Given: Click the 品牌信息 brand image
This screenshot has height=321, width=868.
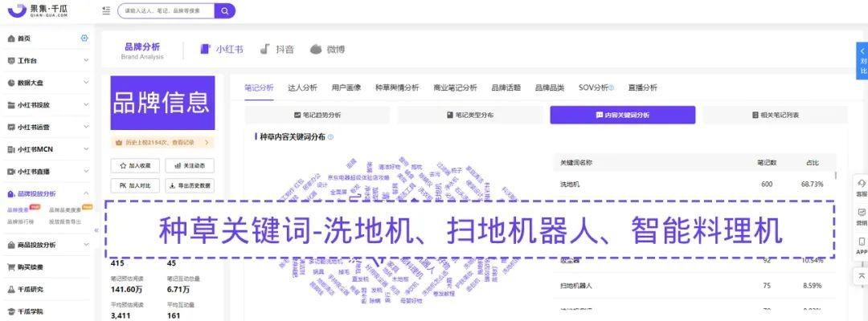Looking at the screenshot, I should tap(162, 103).
